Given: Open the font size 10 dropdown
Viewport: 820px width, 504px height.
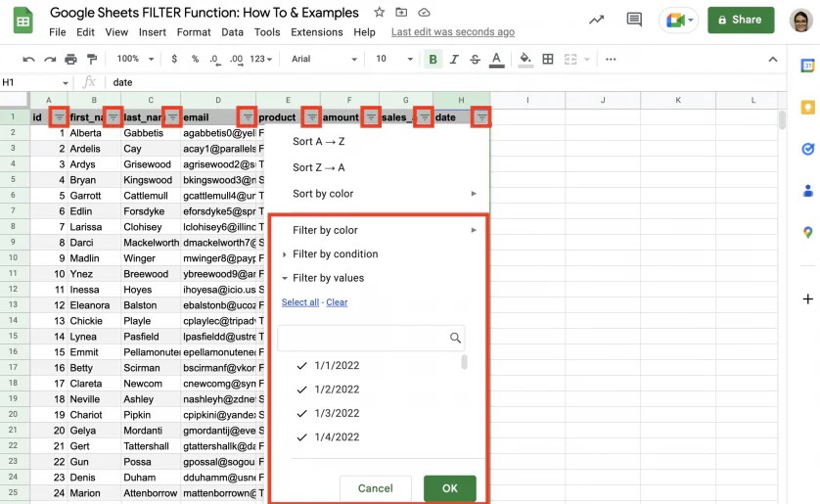Looking at the screenshot, I should pyautogui.click(x=394, y=59).
